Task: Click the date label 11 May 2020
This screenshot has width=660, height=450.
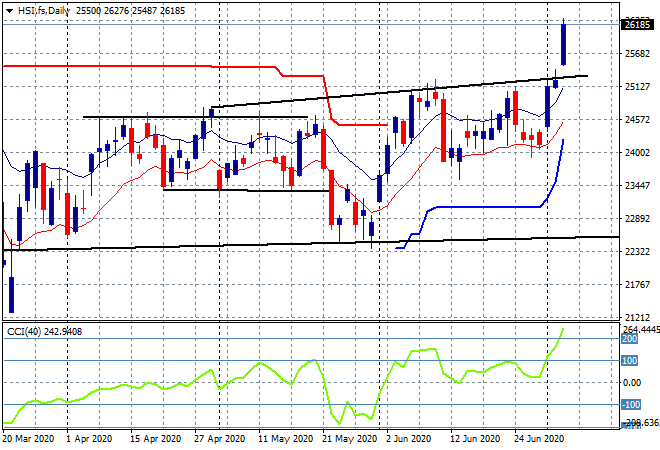Action: click(285, 439)
